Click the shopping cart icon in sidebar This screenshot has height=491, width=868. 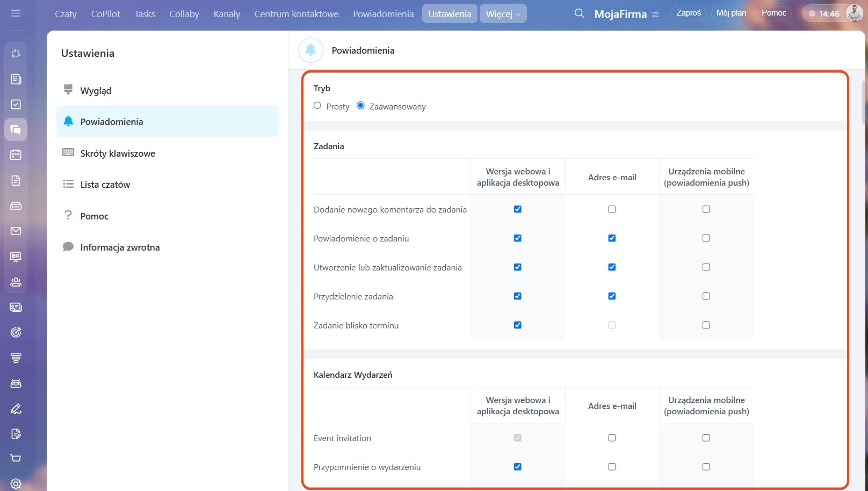[x=16, y=458]
